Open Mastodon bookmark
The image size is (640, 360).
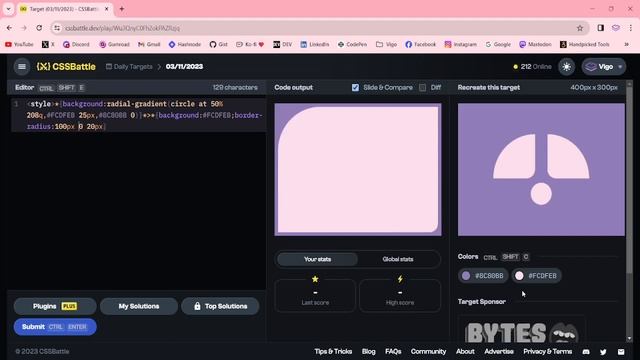coord(535,44)
